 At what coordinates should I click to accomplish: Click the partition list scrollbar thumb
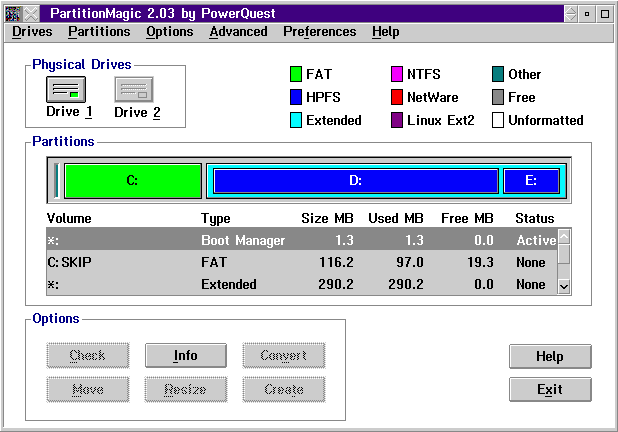point(564,254)
